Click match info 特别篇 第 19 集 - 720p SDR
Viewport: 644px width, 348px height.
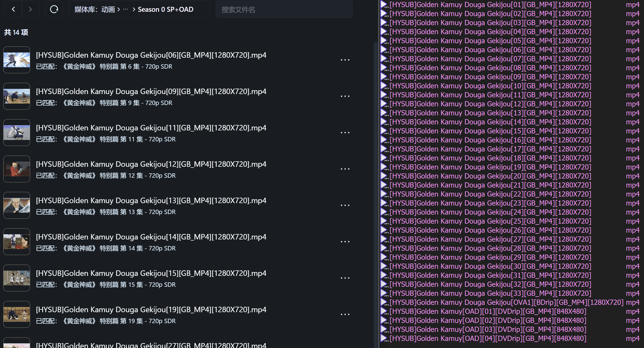pyautogui.click(x=138, y=321)
